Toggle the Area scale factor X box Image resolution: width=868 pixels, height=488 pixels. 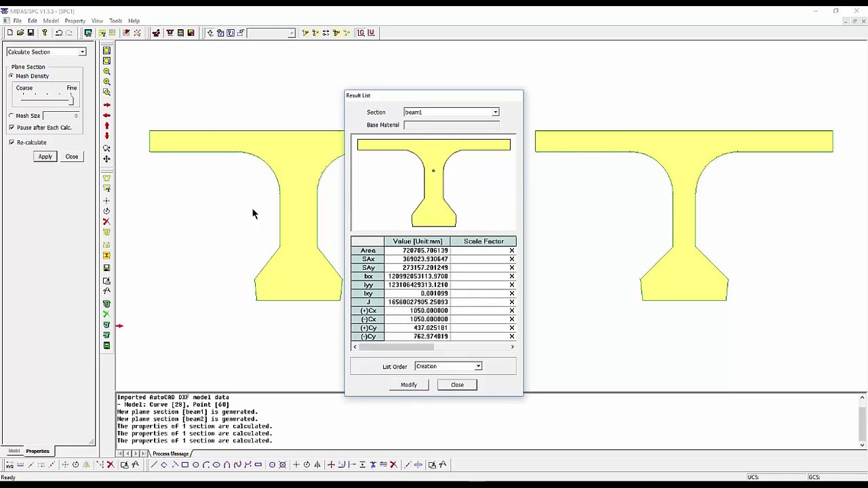click(x=512, y=251)
